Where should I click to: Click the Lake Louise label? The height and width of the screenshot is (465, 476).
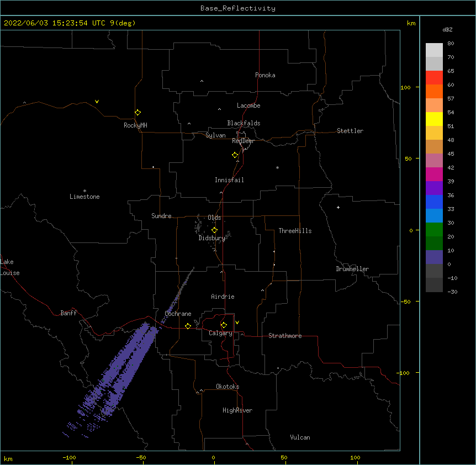coord(10,267)
